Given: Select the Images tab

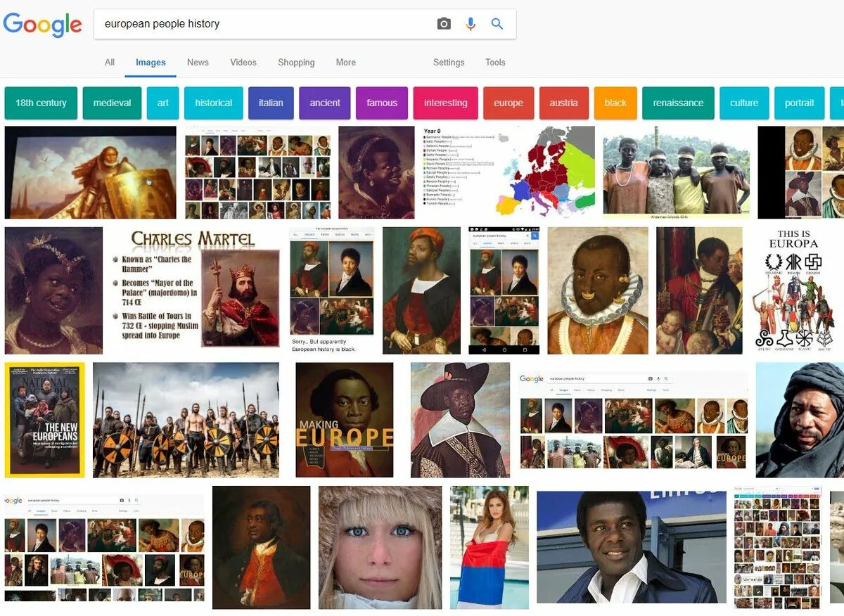Looking at the screenshot, I should click(151, 63).
